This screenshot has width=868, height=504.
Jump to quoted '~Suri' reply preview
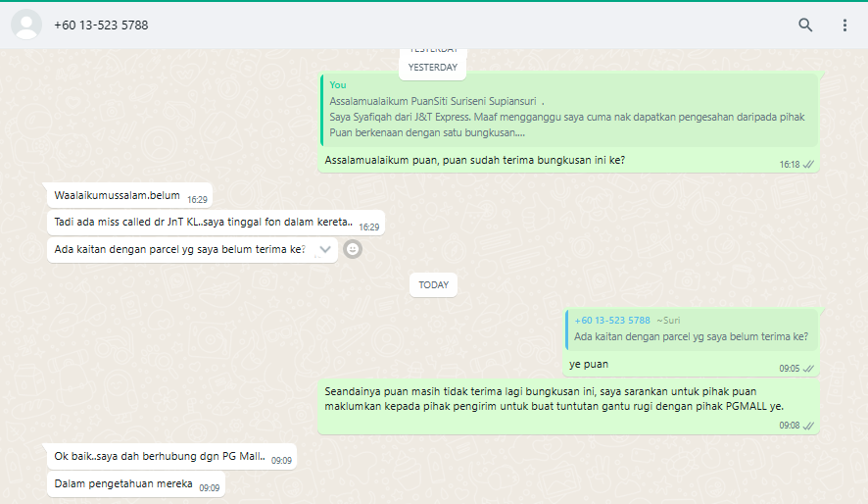click(x=691, y=328)
